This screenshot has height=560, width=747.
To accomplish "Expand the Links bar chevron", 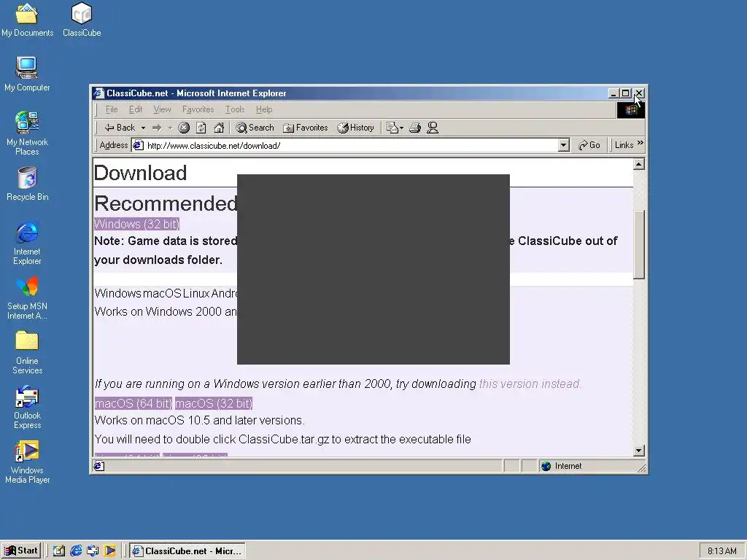I will click(640, 143).
